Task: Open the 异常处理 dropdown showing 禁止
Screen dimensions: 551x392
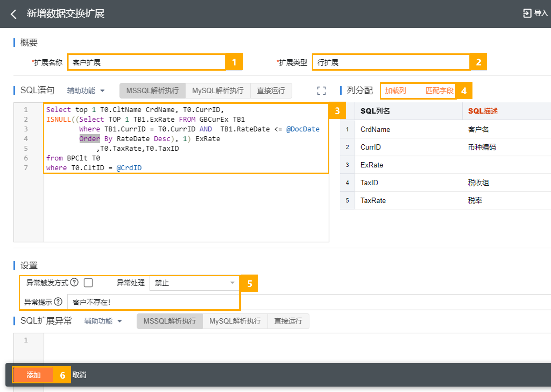Action: coord(195,283)
